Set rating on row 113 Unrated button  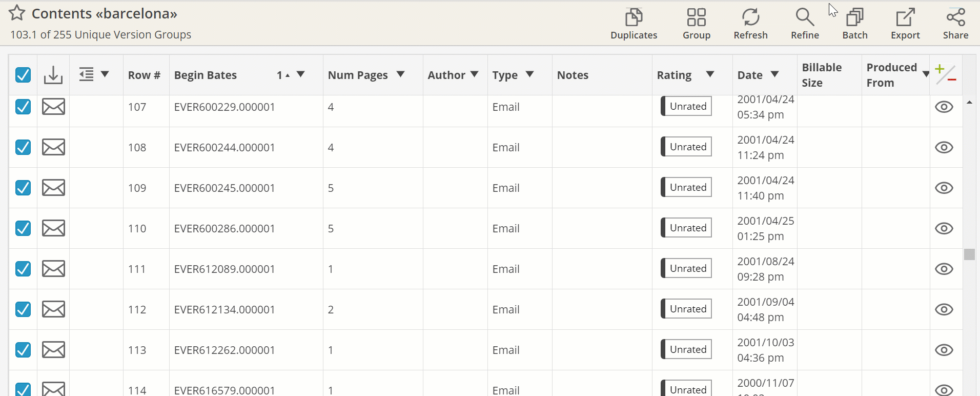pos(686,349)
